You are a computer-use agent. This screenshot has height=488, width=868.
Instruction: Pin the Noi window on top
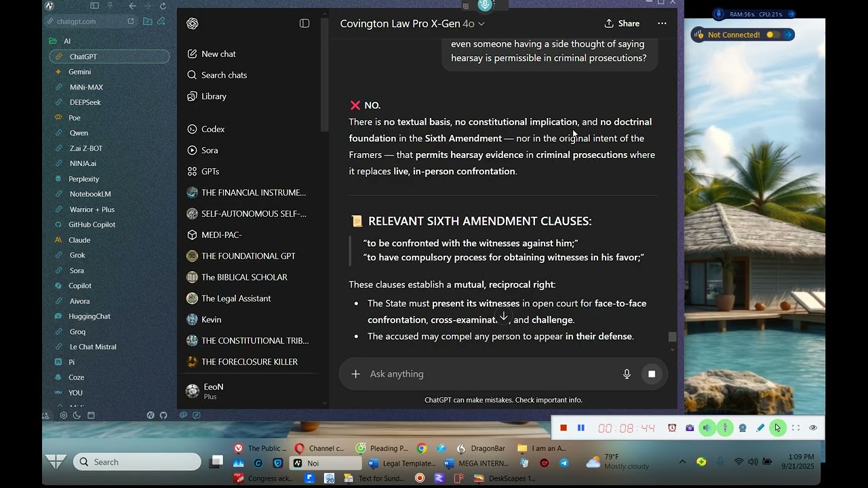point(109,6)
